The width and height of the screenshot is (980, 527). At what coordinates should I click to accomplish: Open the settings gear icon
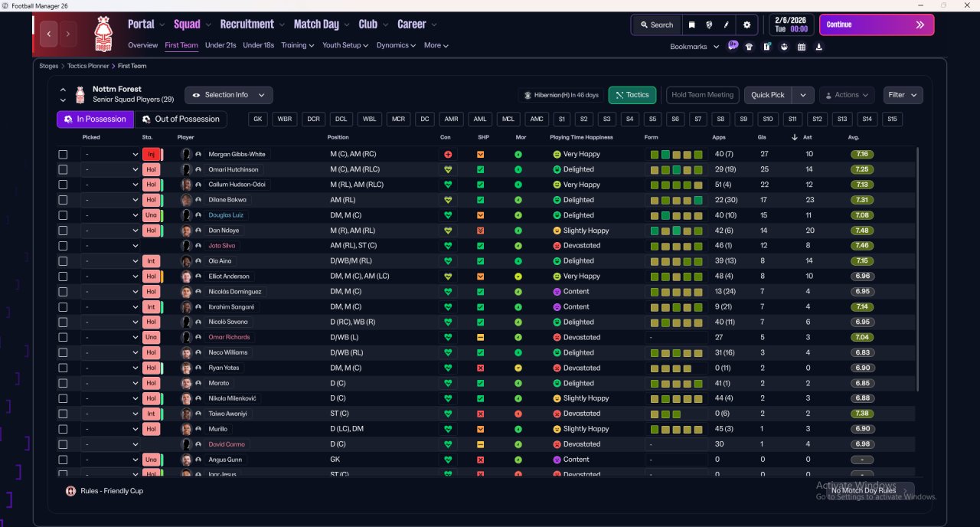(747, 25)
